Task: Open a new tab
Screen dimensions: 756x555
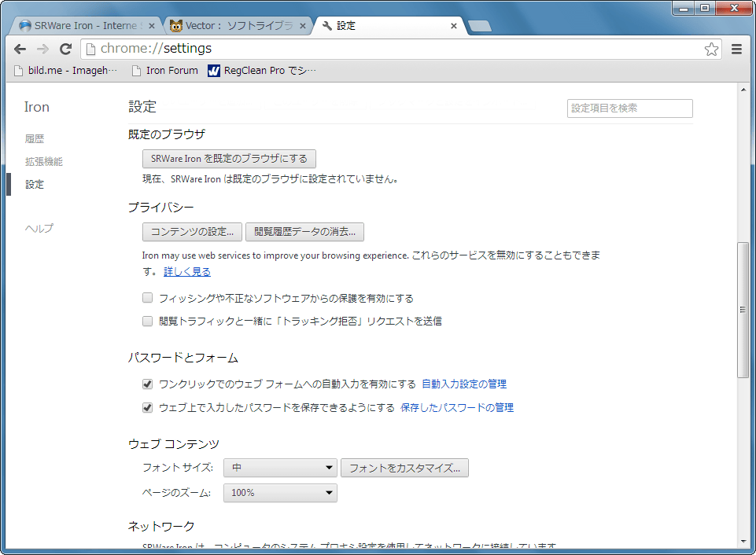Action: (x=480, y=26)
